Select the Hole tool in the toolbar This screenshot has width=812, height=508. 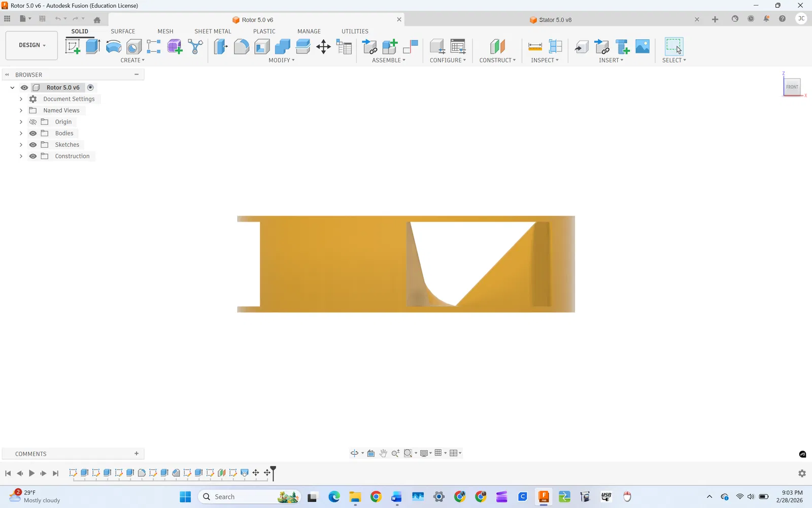(134, 47)
